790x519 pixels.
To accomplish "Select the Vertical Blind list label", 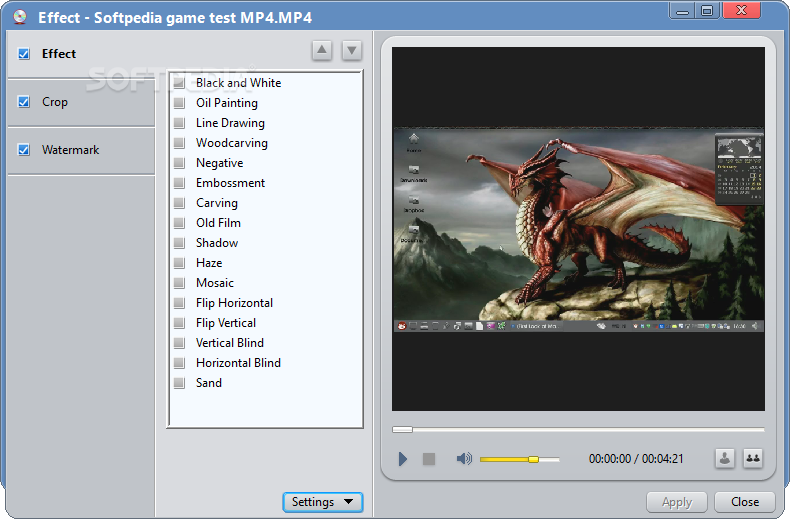I will (230, 343).
